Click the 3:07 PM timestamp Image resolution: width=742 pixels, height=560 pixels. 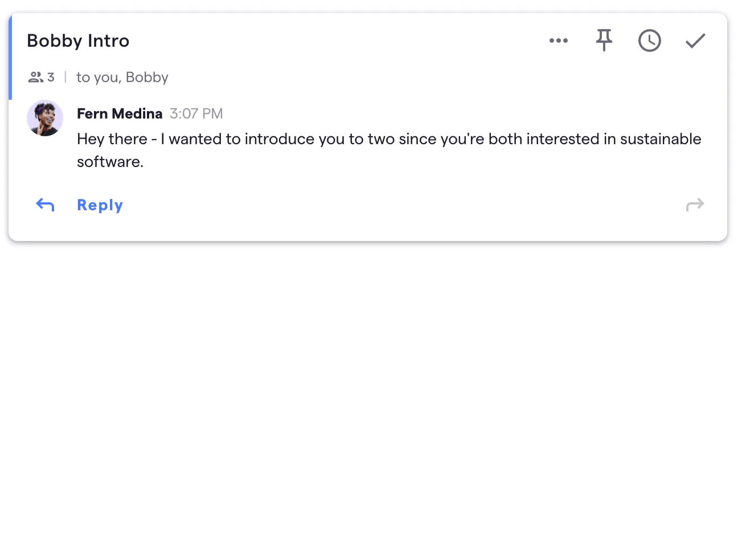pyautogui.click(x=196, y=113)
